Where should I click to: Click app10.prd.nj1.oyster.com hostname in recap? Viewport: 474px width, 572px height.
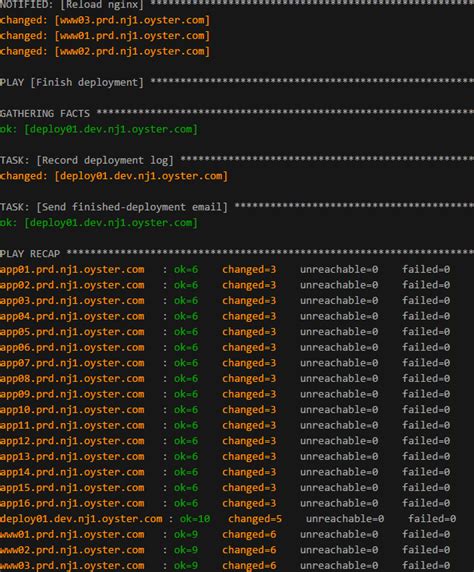72,410
